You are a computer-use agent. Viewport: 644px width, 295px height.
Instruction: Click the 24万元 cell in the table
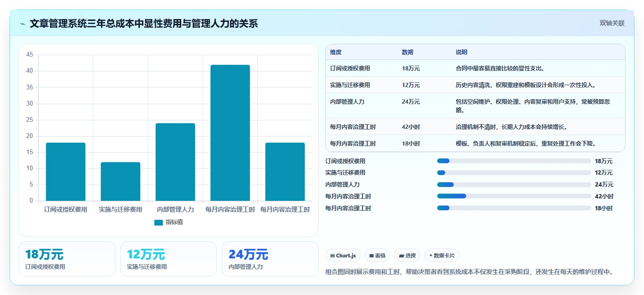click(411, 102)
